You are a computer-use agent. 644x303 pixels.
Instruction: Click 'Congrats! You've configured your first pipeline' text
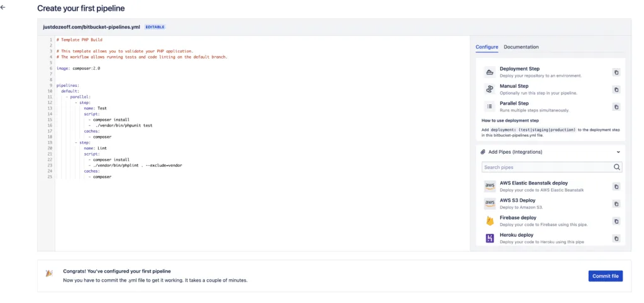[117, 272]
